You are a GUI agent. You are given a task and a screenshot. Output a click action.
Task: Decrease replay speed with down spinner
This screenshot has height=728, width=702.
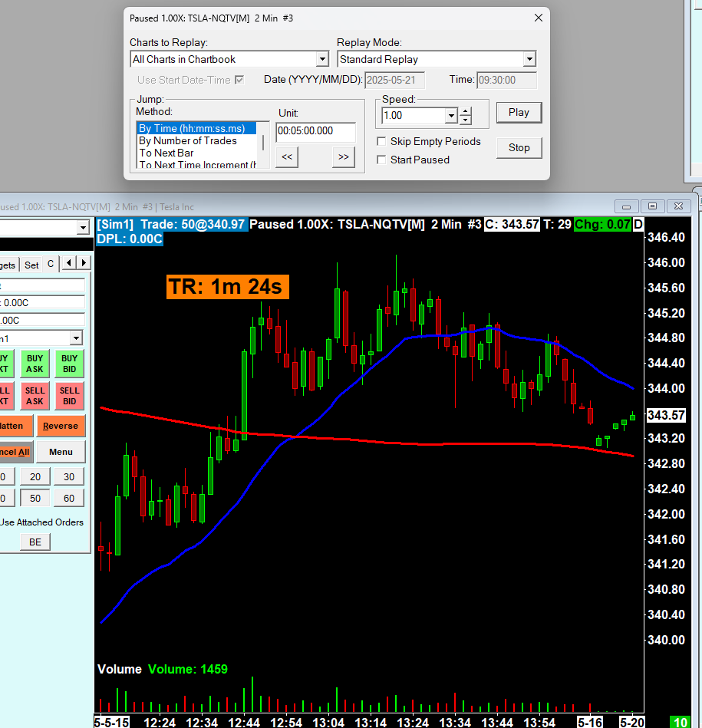pos(466,120)
